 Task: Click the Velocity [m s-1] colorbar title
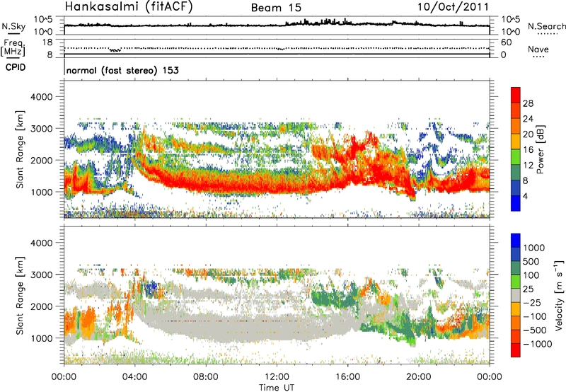pyautogui.click(x=559, y=295)
